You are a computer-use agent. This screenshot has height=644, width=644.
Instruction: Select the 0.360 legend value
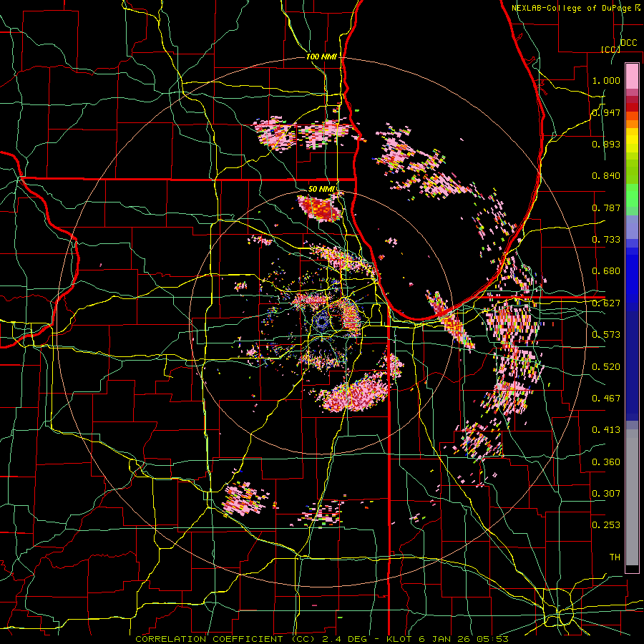(606, 462)
